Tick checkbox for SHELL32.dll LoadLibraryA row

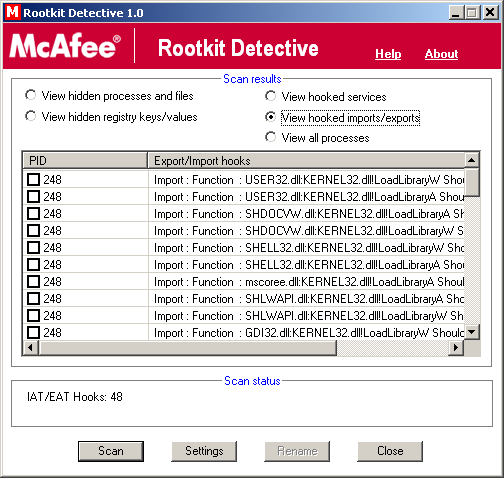(33, 264)
